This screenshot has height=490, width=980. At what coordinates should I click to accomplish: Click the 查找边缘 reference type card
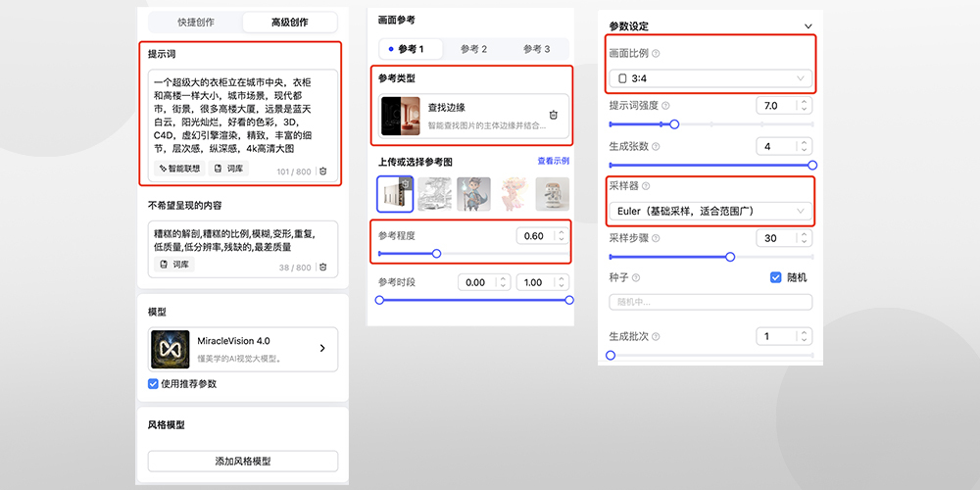coord(473,117)
